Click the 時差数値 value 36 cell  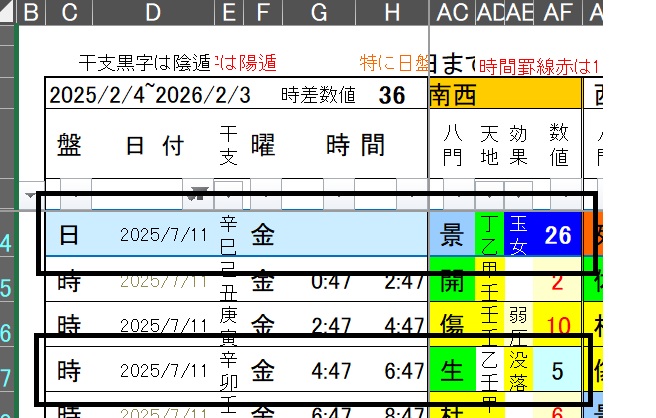click(x=391, y=96)
